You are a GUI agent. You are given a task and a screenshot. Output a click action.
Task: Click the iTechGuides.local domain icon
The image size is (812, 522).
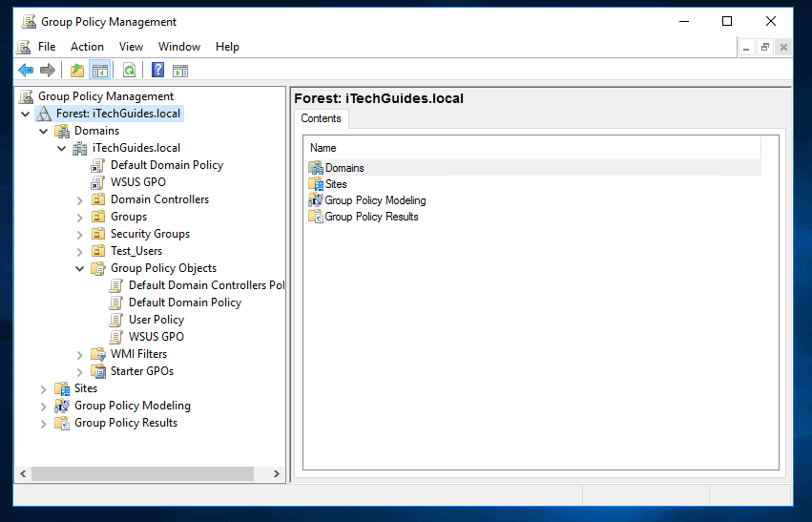(x=80, y=148)
